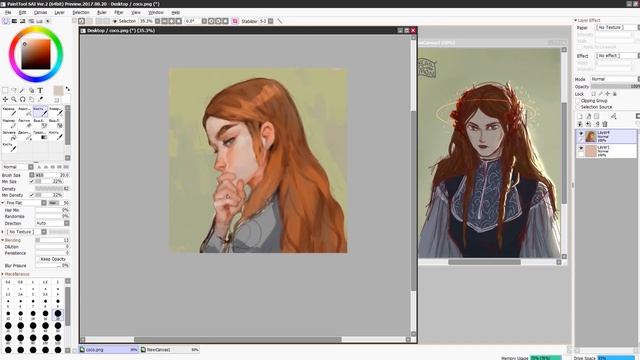Toggle the Selection checkbox in top toolbar
This screenshot has width=640, height=360.
click(x=115, y=21)
